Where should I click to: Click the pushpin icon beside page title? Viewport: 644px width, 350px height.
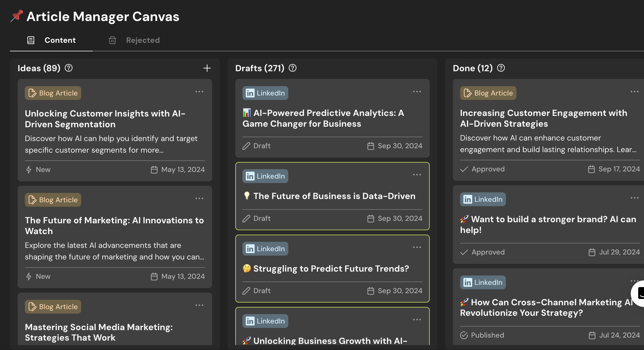pos(17,16)
